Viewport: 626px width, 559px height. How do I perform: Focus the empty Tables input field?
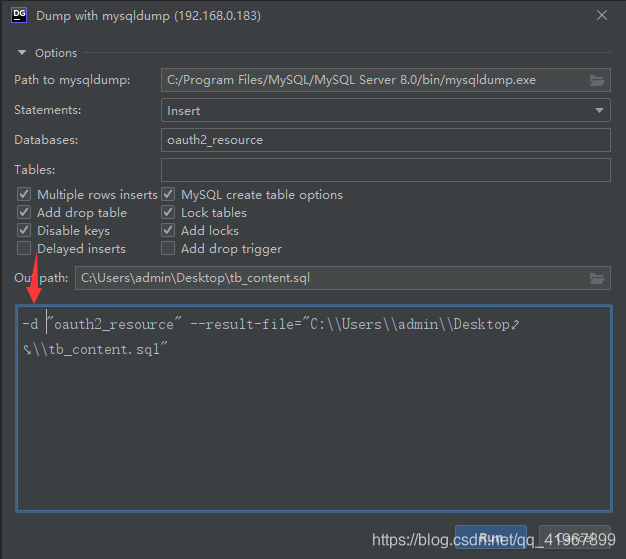386,170
